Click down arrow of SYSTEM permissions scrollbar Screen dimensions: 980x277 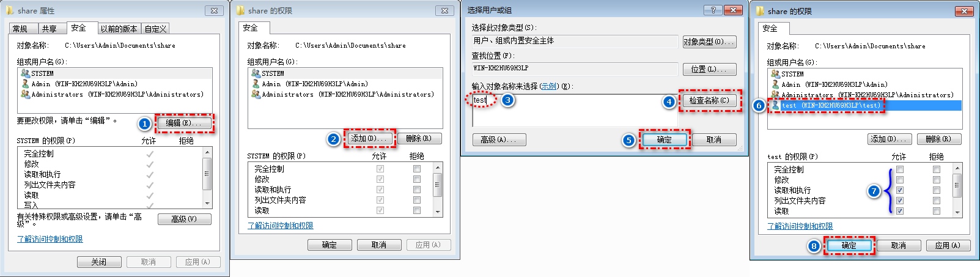[x=207, y=203]
